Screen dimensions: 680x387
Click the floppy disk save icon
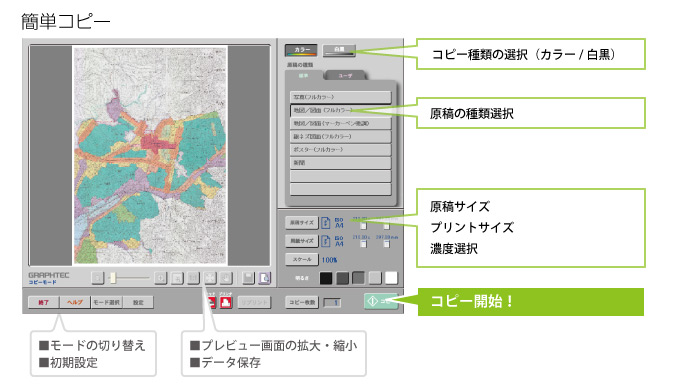point(248,278)
